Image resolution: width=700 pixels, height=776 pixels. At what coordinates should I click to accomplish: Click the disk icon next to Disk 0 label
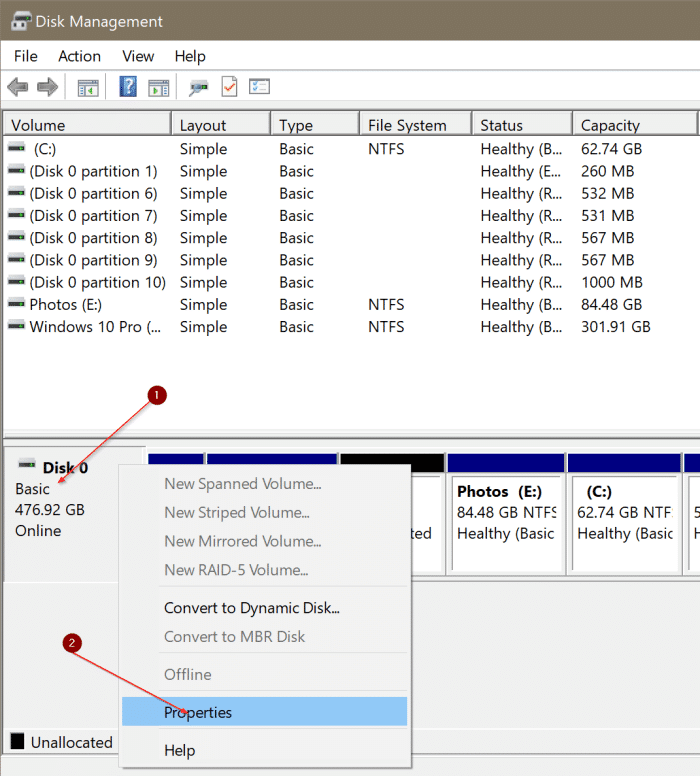click(x=27, y=464)
